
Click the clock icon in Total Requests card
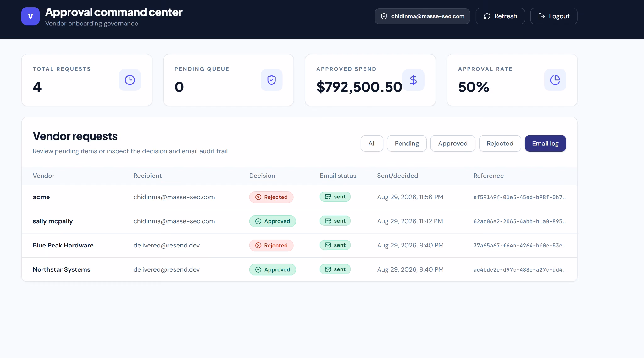pos(130,80)
